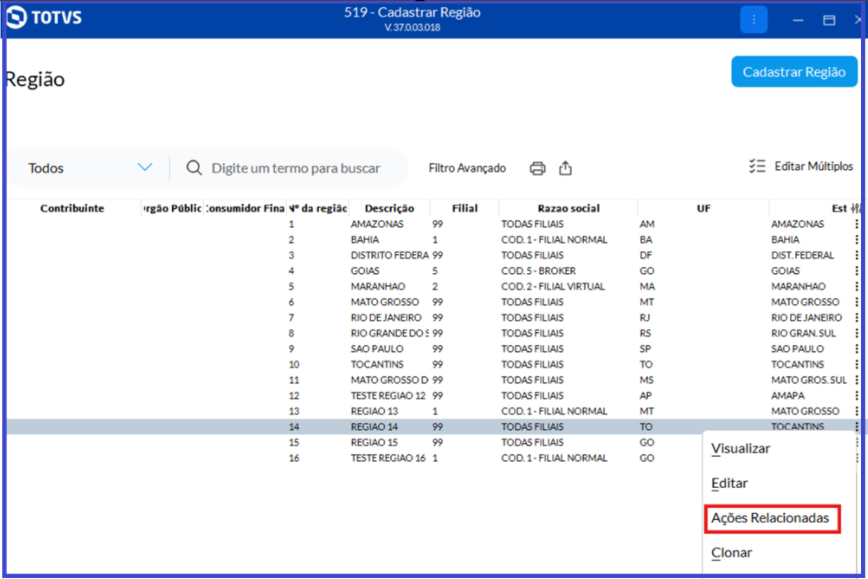Screen dimensions: 868x579
Task: Minimize the Cadastrar Região window
Action: (x=798, y=20)
